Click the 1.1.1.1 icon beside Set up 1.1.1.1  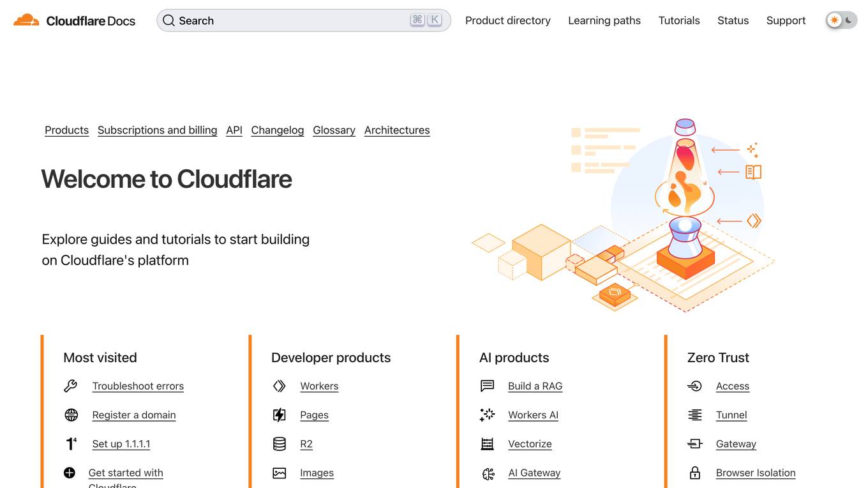point(71,443)
